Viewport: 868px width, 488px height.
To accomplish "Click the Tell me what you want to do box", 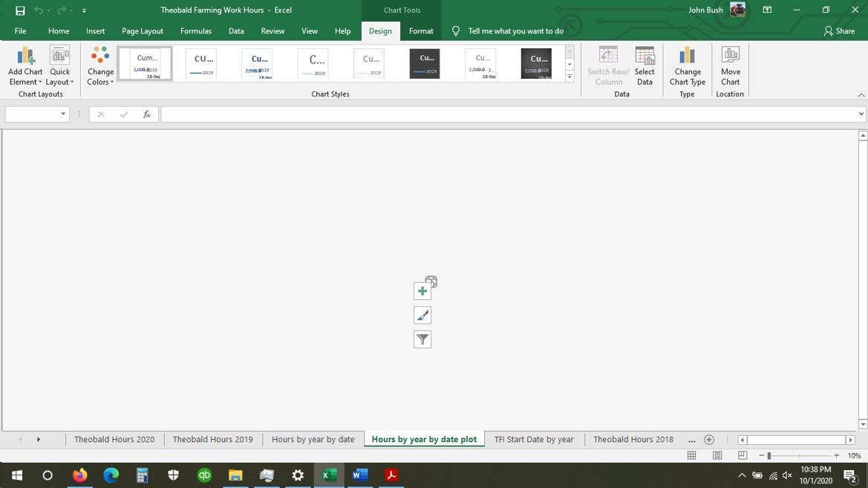I will pos(515,31).
